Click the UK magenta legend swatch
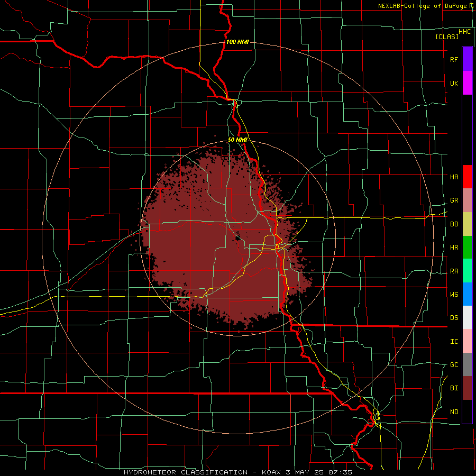Image resolution: width=476 pixels, height=476 pixels. (467, 83)
